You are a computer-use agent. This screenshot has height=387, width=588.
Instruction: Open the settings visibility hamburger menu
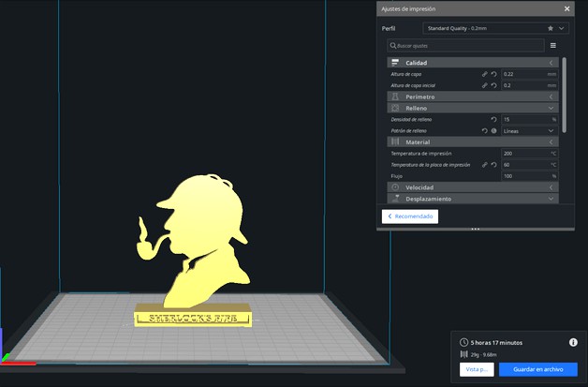coord(553,45)
